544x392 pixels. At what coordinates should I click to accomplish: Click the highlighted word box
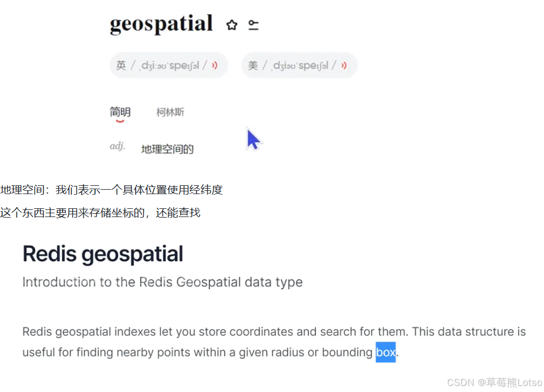point(385,352)
